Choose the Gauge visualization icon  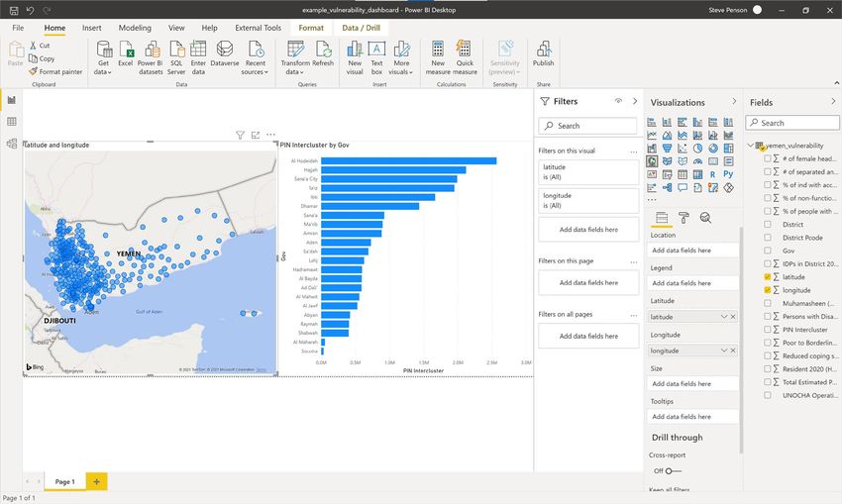697,161
